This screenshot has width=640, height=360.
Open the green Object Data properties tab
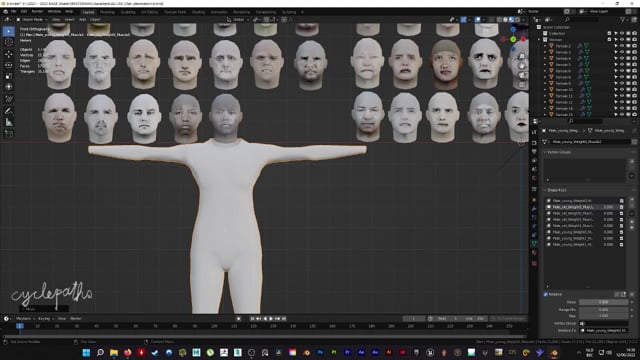[534, 243]
